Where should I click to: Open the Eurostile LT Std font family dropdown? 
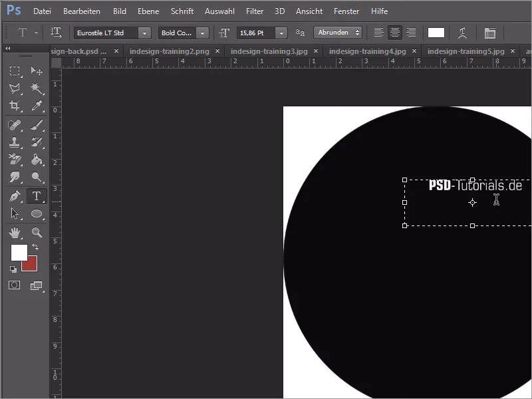coord(145,32)
